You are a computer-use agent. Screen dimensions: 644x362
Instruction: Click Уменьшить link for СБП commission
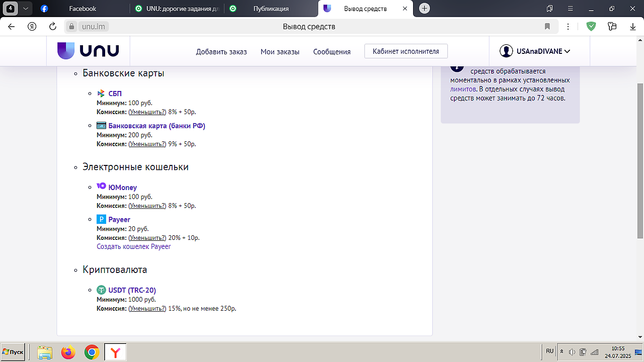(147, 112)
